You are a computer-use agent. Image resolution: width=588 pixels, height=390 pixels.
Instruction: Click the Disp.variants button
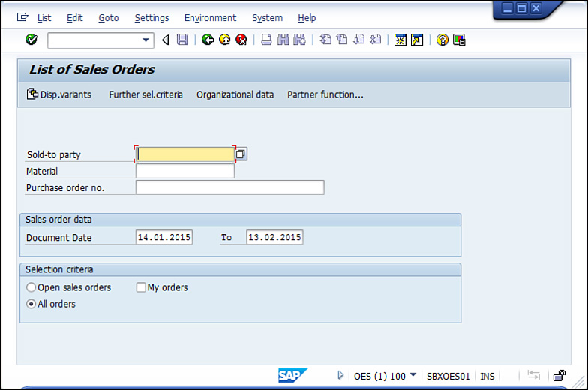point(58,94)
